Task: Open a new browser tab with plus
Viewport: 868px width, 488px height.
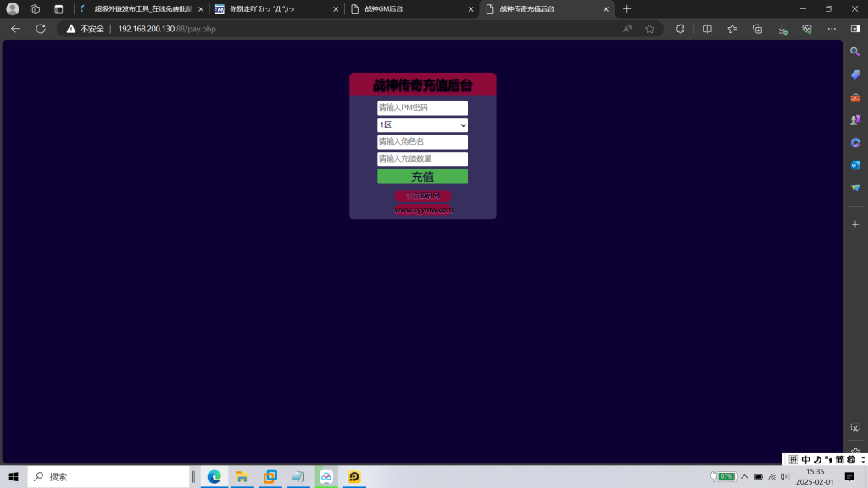Action: pyautogui.click(x=626, y=8)
